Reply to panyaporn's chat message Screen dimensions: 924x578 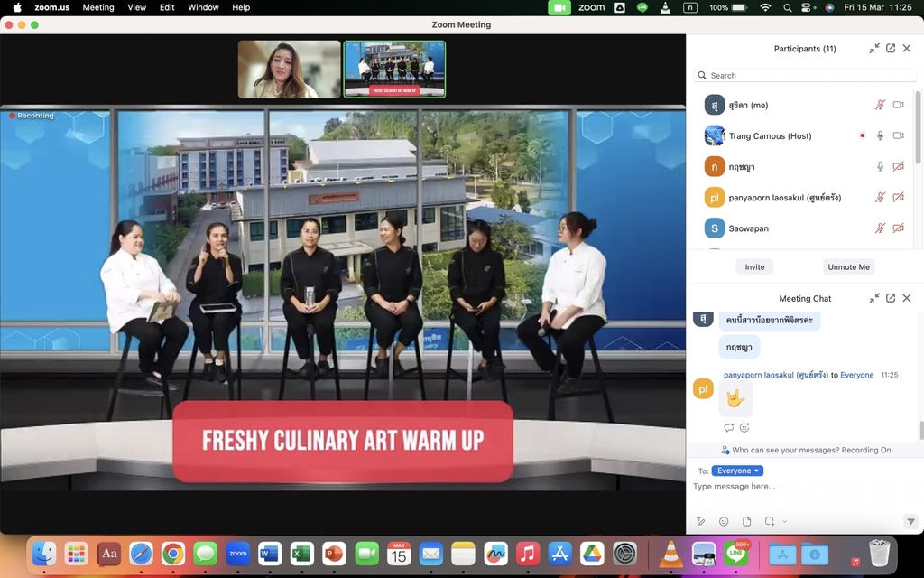[729, 428]
